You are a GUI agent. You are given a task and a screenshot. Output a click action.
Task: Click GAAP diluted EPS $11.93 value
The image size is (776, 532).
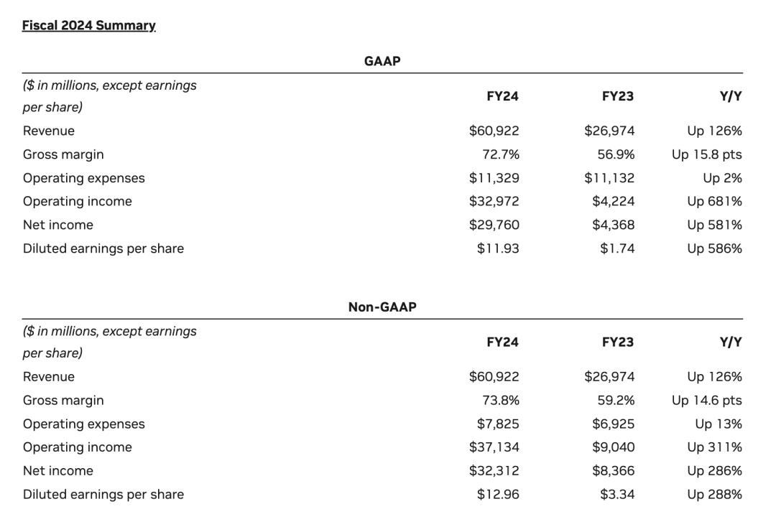pos(498,248)
